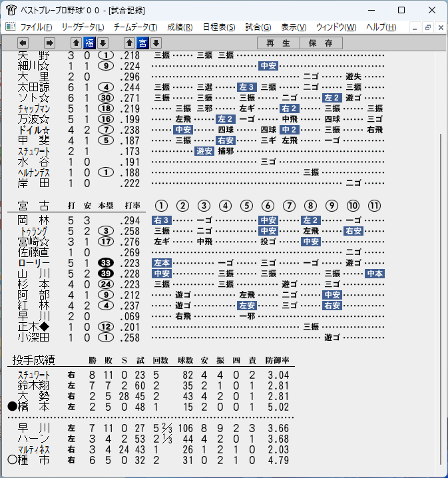
Task: Open the 日程表(S) menu
Action: pos(219,27)
